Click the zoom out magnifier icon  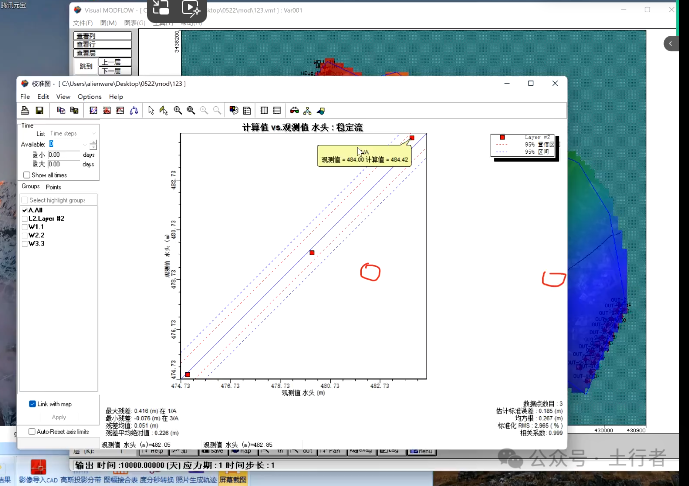(x=191, y=110)
